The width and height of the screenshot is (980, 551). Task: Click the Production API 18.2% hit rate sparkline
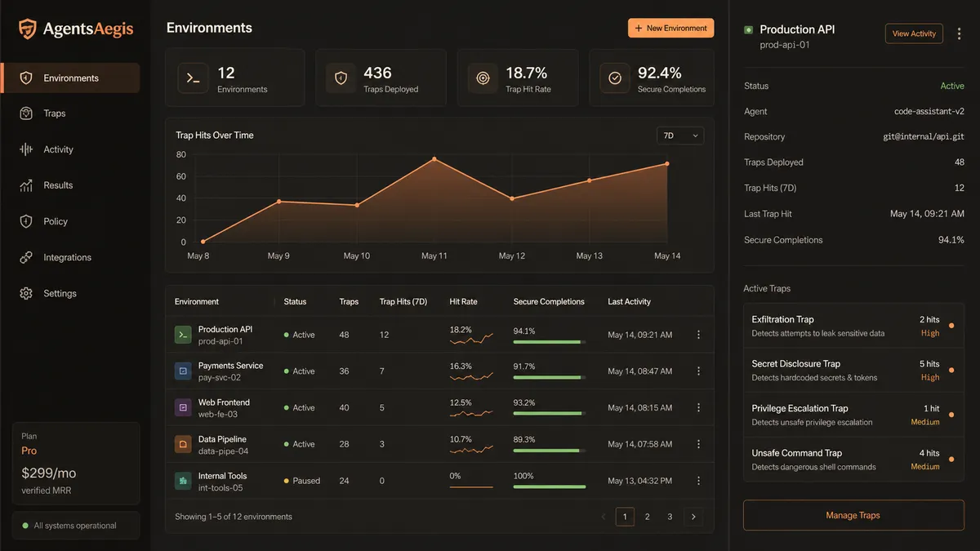tap(471, 340)
